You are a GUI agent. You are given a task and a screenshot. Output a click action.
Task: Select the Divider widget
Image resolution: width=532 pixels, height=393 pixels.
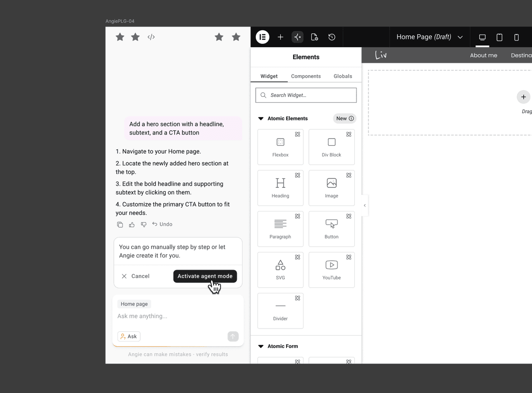tap(280, 311)
